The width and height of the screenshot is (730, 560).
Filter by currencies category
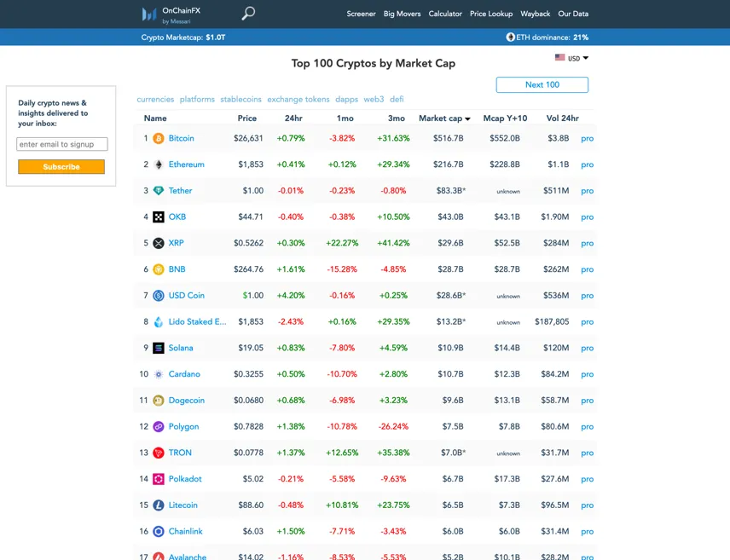coord(155,99)
